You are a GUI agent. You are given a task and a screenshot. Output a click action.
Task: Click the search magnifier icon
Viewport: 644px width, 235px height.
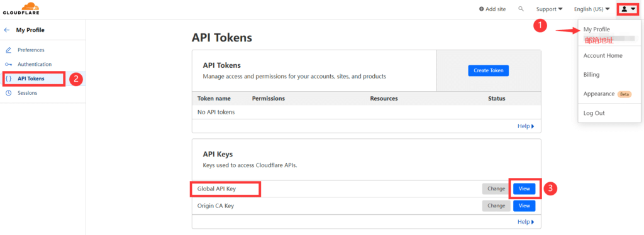(521, 9)
